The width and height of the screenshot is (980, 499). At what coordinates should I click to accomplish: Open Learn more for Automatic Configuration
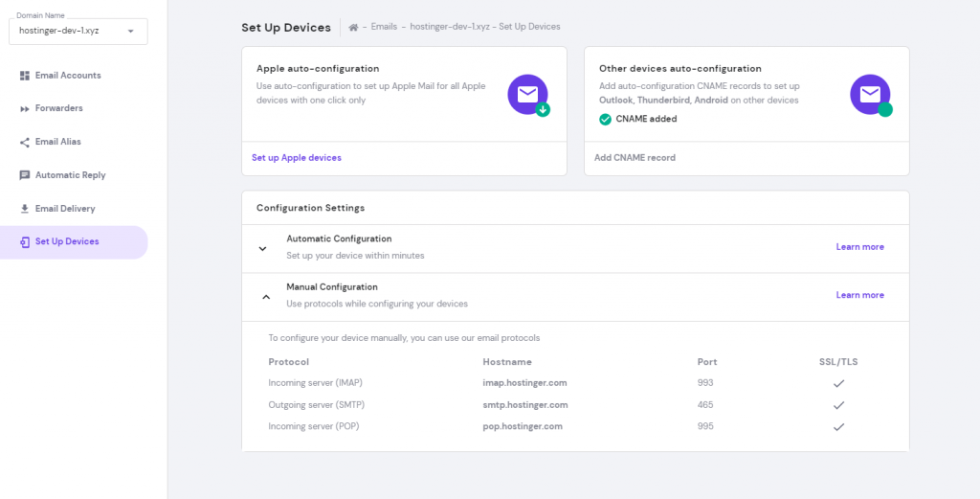[859, 247]
